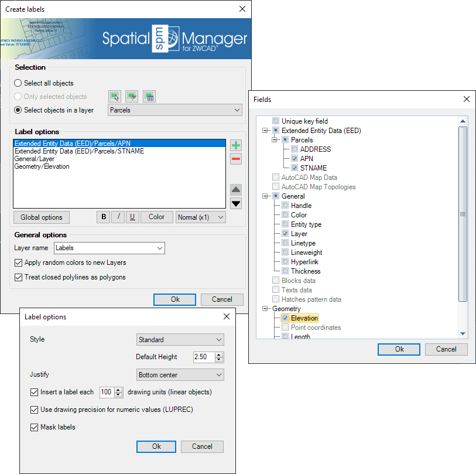Click the selection filter funnel icon

point(132,96)
